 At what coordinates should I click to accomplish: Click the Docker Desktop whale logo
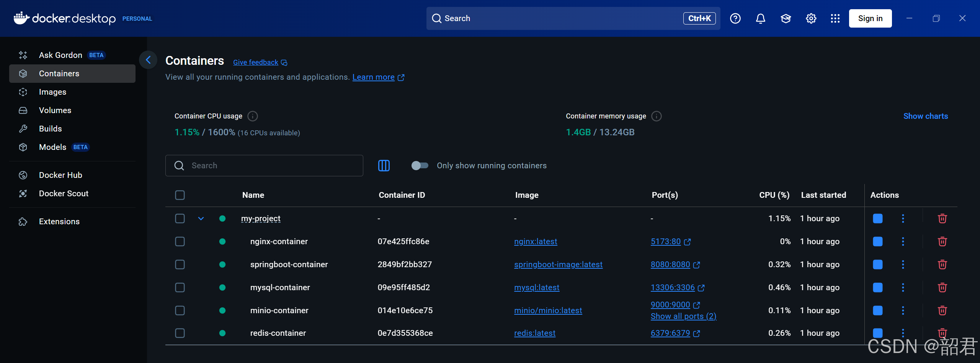click(21, 18)
